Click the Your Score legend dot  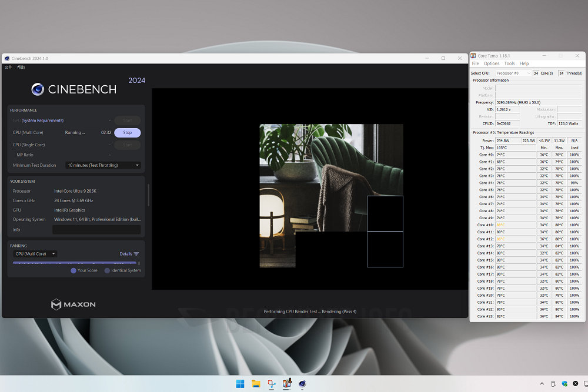point(73,270)
